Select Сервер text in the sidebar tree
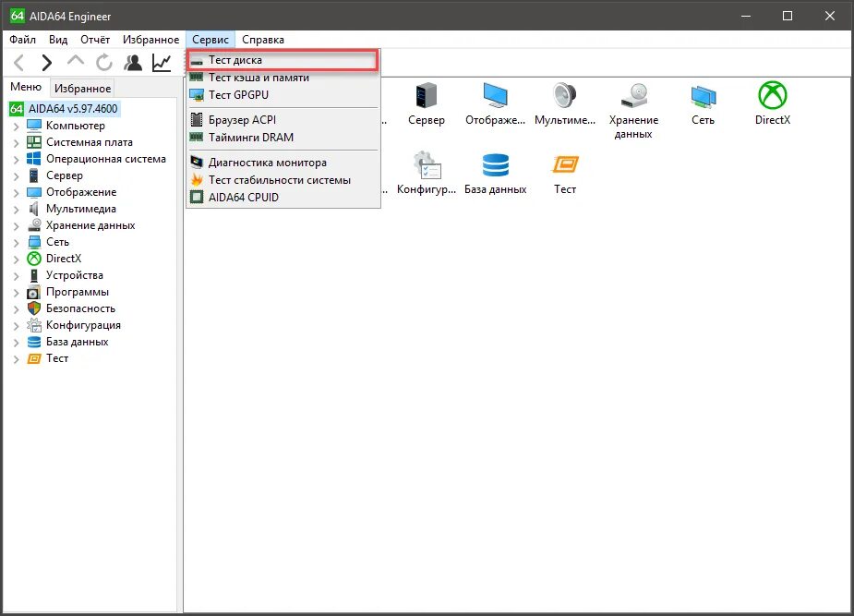 [65, 175]
